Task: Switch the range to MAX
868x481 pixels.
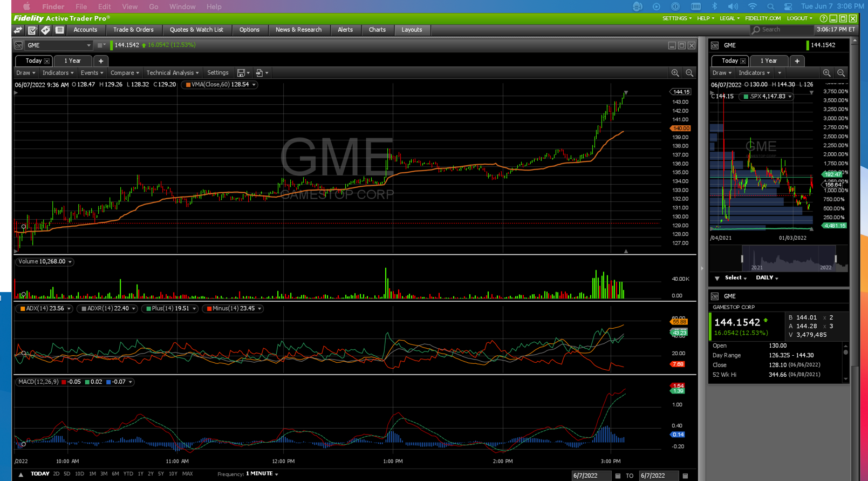Action: coord(187,474)
